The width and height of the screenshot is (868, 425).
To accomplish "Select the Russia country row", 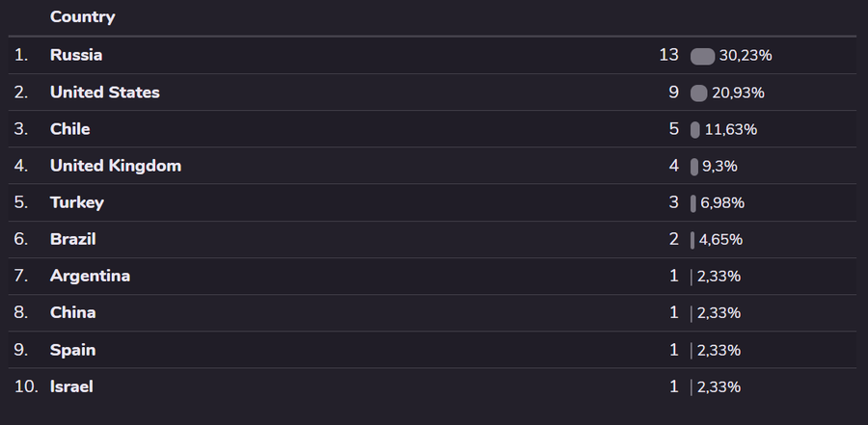I will (76, 55).
